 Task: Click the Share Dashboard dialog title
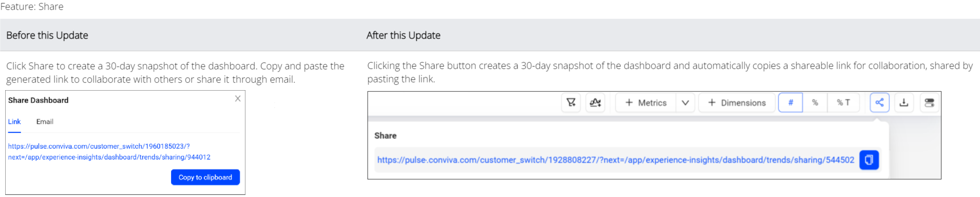click(x=38, y=100)
